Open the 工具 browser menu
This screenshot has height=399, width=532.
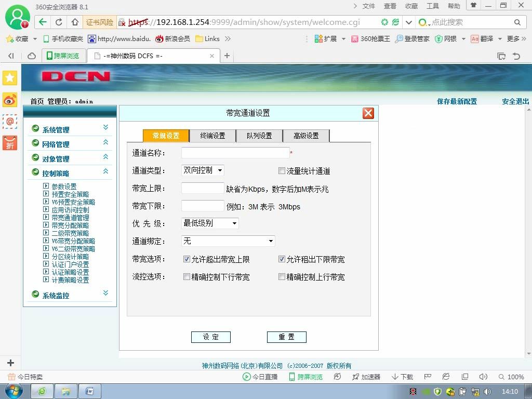(433, 6)
